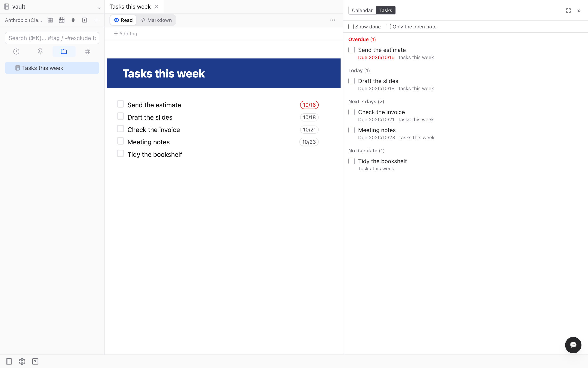
Task: Close the Tasks this week tab
Action: 156,7
